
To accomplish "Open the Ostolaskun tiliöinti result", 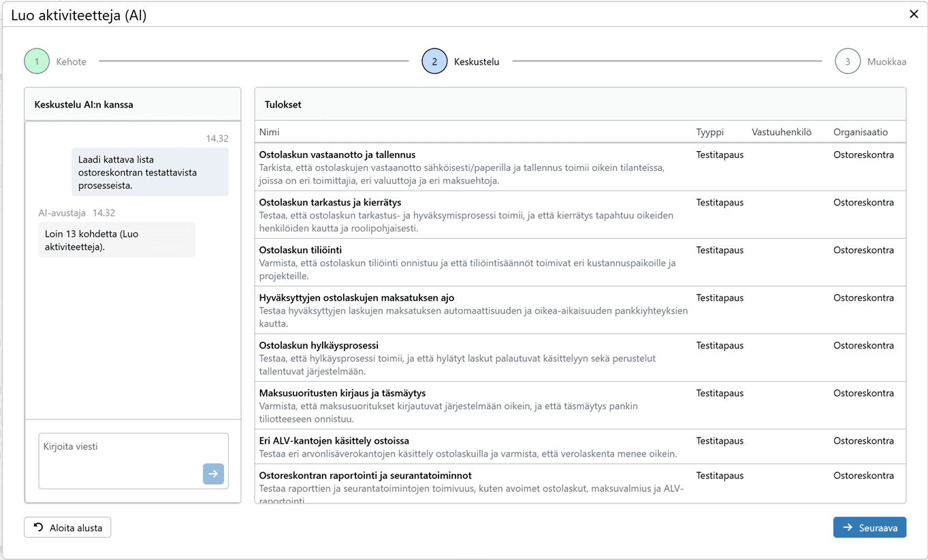I will [x=300, y=250].
